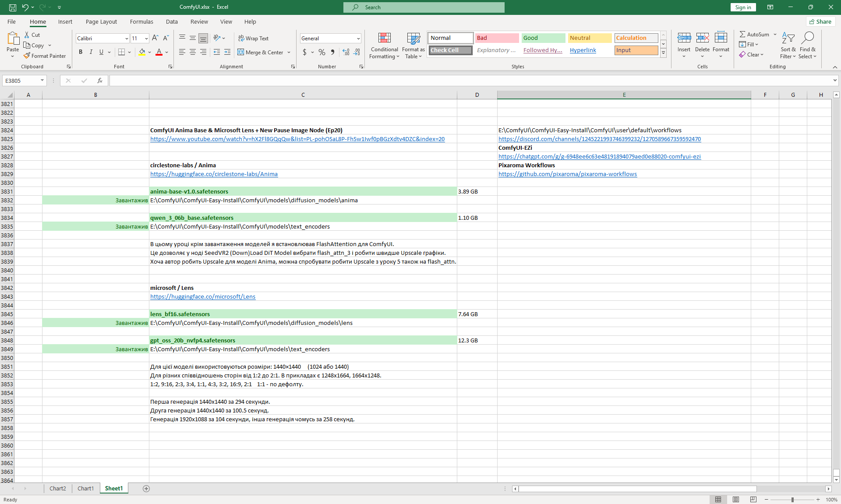The image size is (841, 504).
Task: Open the github pixaroma-workflows link
Action: (568, 174)
